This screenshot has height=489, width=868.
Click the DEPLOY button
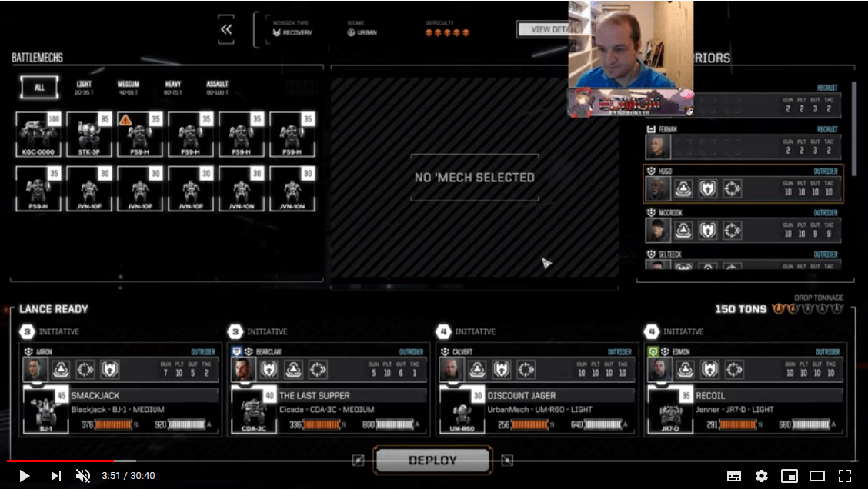[x=432, y=461]
